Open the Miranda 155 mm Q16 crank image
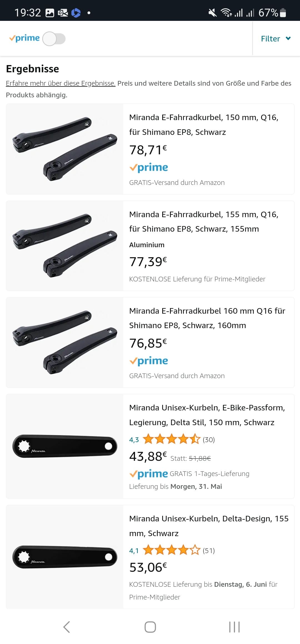This screenshot has width=300, height=644. pos(65,246)
